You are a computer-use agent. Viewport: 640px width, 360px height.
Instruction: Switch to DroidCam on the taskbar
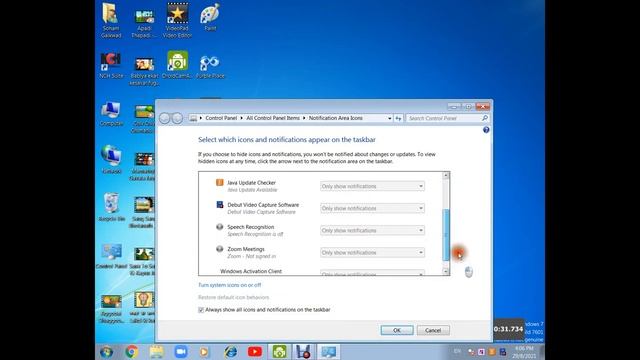[x=279, y=351]
